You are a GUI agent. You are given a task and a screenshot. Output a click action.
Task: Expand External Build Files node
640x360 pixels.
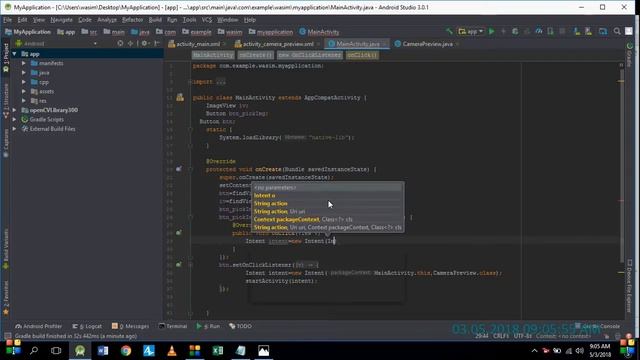15,129
